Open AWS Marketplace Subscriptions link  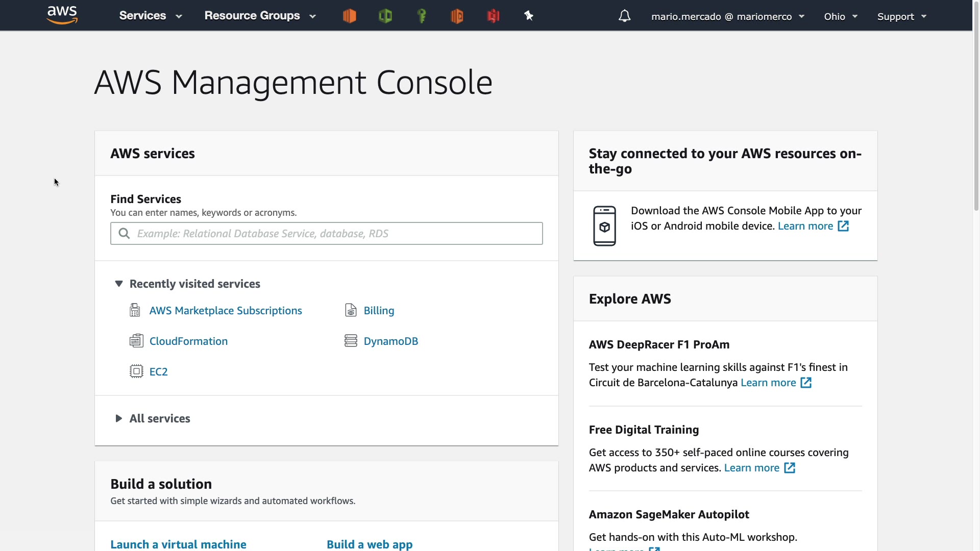pyautogui.click(x=225, y=311)
